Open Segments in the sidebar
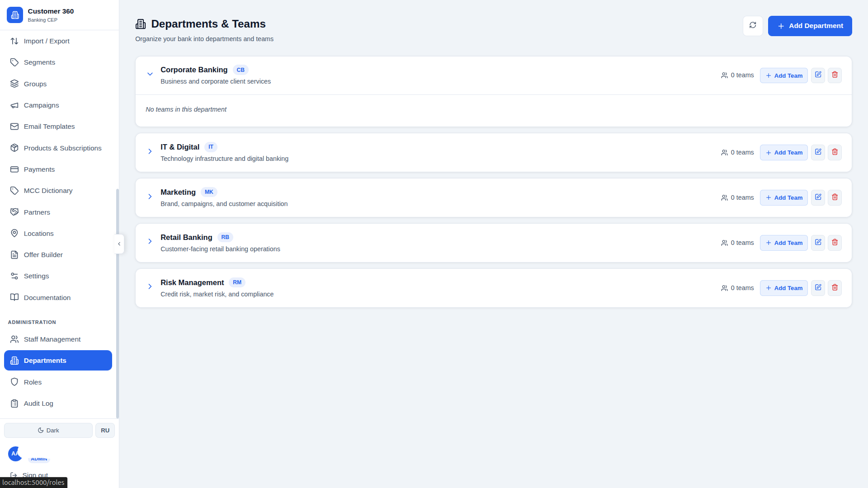 coord(58,62)
